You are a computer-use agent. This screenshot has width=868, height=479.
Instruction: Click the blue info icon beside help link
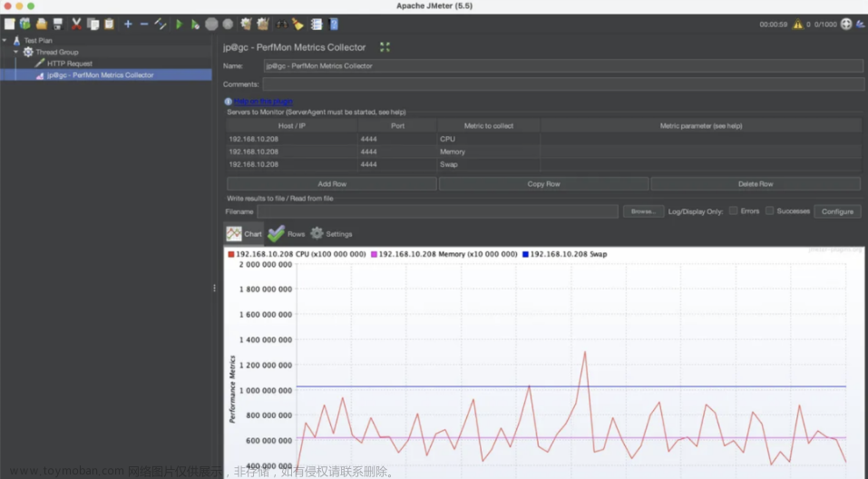point(228,102)
